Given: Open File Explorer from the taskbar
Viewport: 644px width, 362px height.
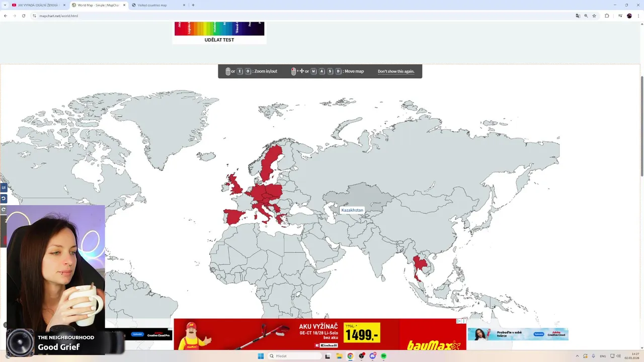Looking at the screenshot, I should point(339,356).
